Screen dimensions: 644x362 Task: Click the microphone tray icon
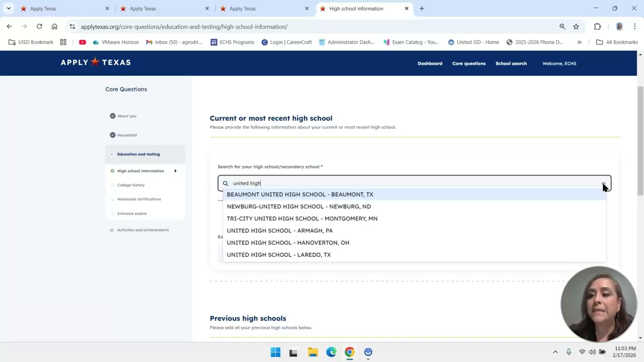click(x=569, y=352)
